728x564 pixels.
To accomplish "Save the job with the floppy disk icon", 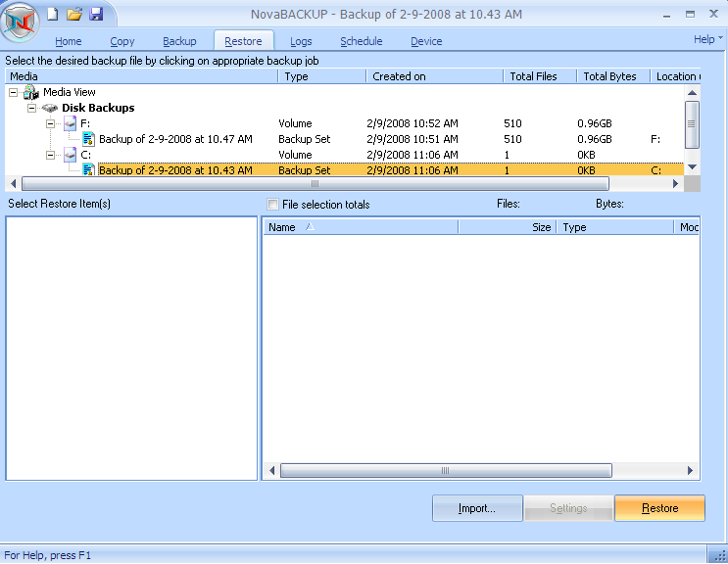I will coord(96,14).
